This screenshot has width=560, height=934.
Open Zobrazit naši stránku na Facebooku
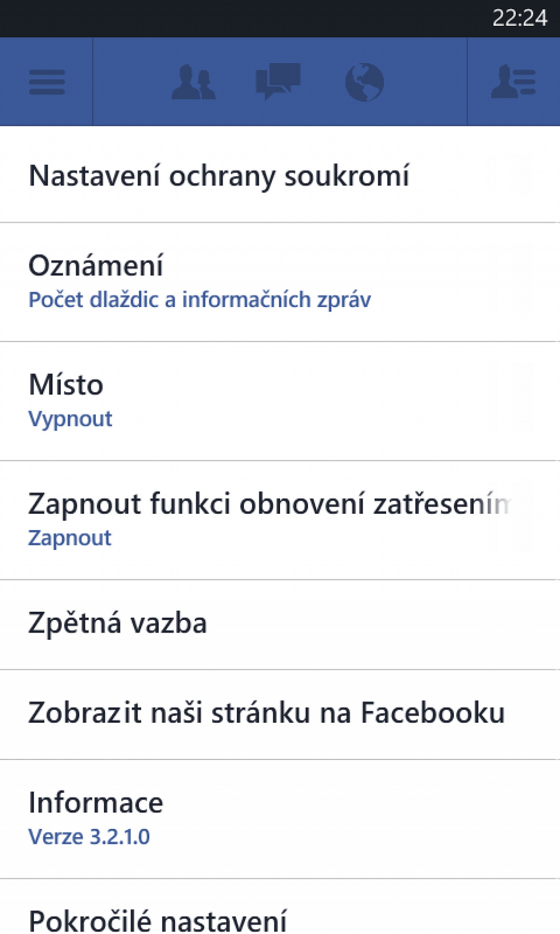point(280,715)
